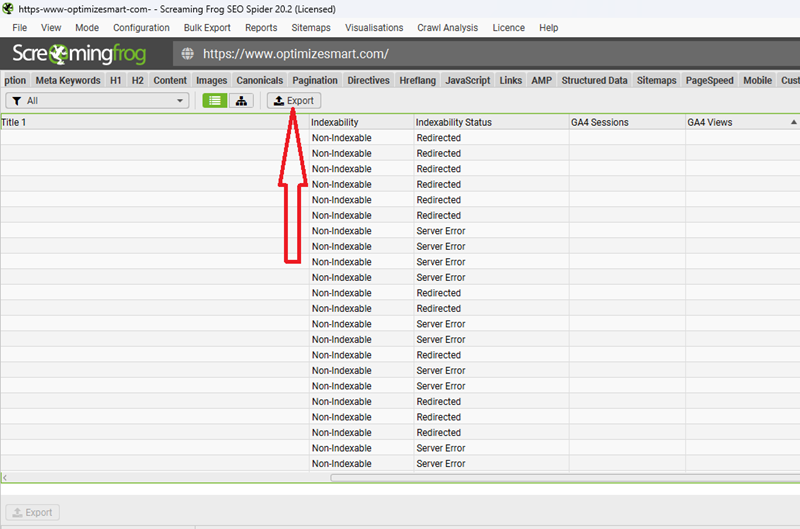Open the Reports menu

click(x=261, y=28)
